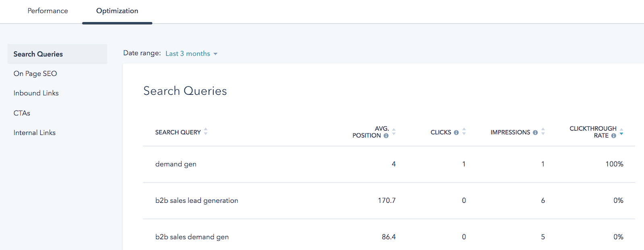Open the Last 3 months date dropdown
This screenshot has width=644, height=250.
tap(188, 54)
